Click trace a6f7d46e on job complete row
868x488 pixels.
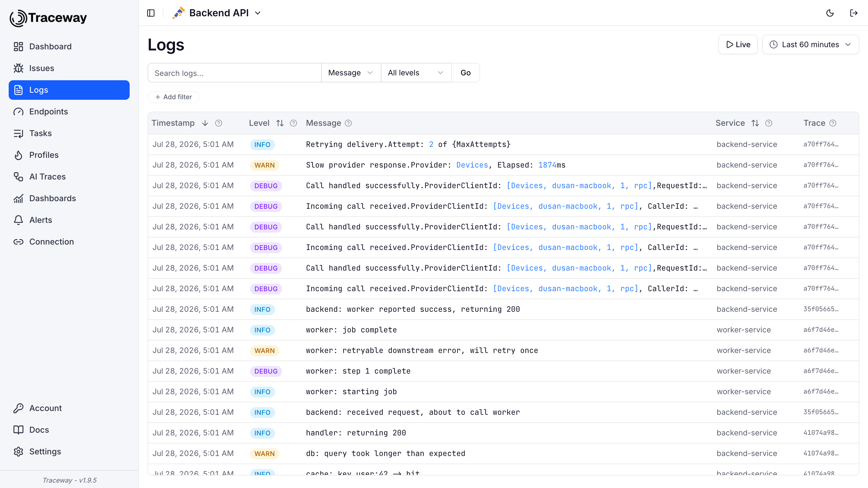pyautogui.click(x=821, y=330)
